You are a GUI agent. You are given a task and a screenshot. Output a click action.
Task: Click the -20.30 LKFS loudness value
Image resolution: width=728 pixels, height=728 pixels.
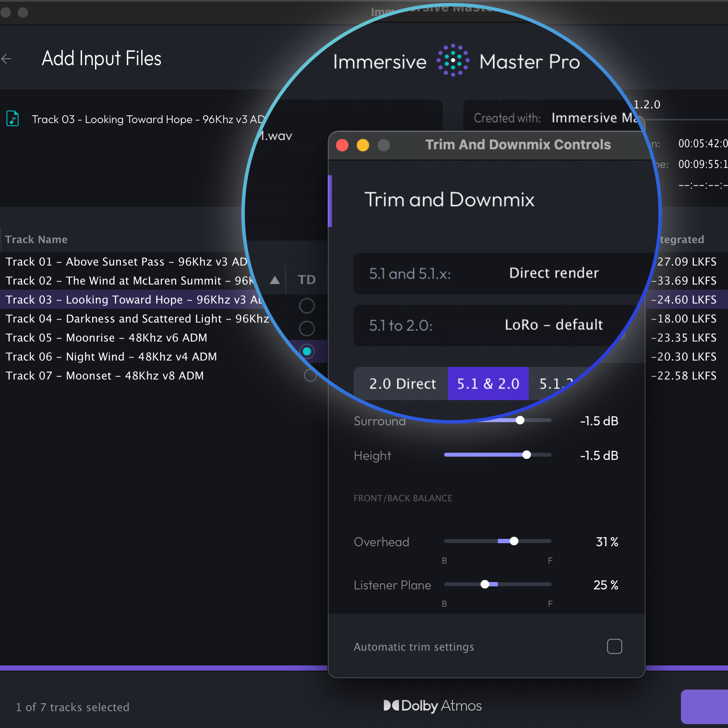click(684, 357)
